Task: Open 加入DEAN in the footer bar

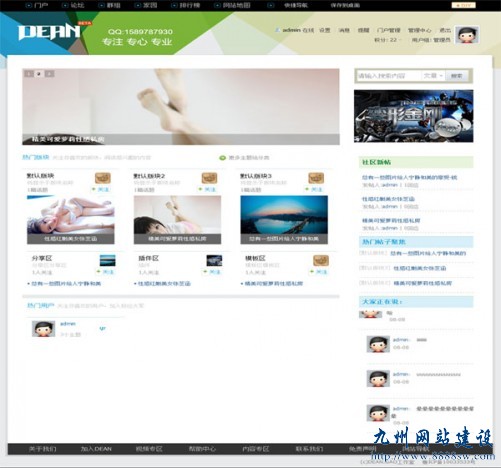Action: pos(96,449)
